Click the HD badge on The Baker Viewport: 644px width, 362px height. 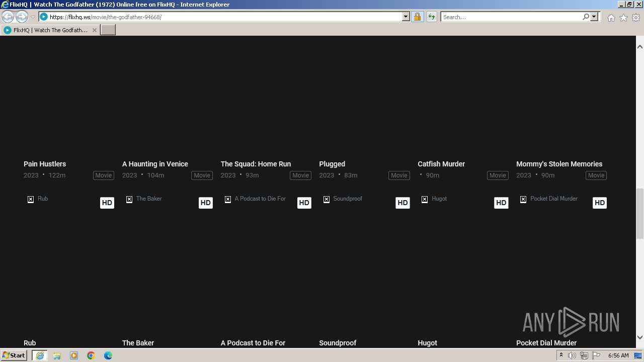[x=206, y=203]
